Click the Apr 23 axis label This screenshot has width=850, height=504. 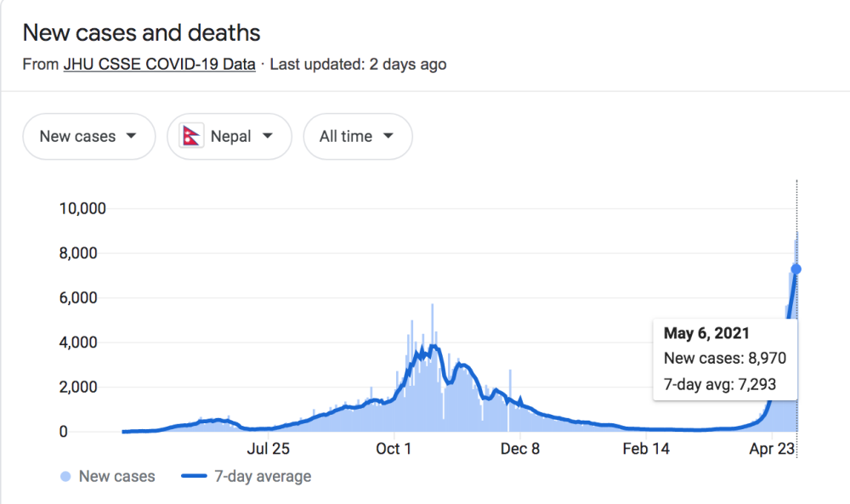(772, 449)
